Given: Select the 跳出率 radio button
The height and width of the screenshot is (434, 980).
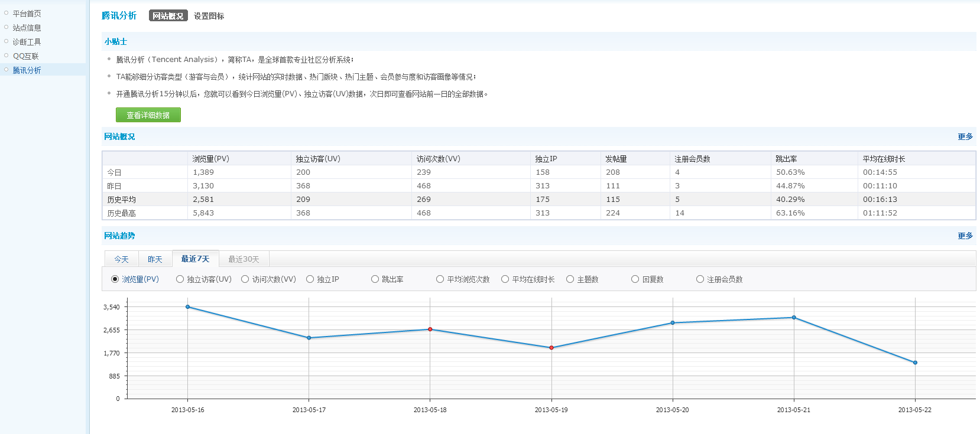Looking at the screenshot, I should pos(375,279).
